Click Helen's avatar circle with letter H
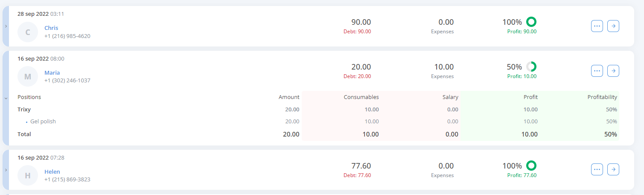This screenshot has width=644, height=195. point(28,175)
